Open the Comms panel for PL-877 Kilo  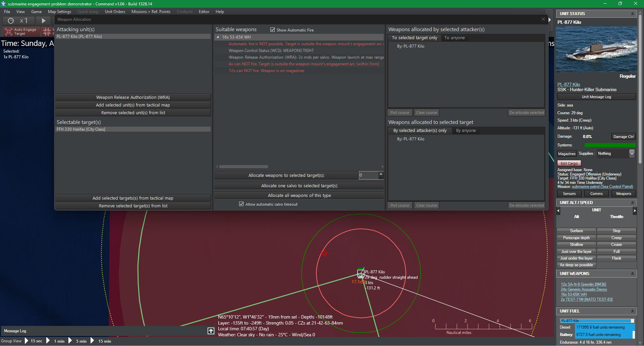[596, 194]
